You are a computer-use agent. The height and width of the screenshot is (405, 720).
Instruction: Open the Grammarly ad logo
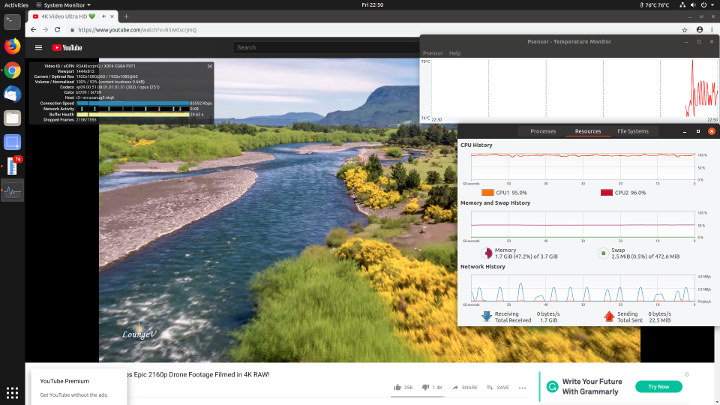[552, 386]
